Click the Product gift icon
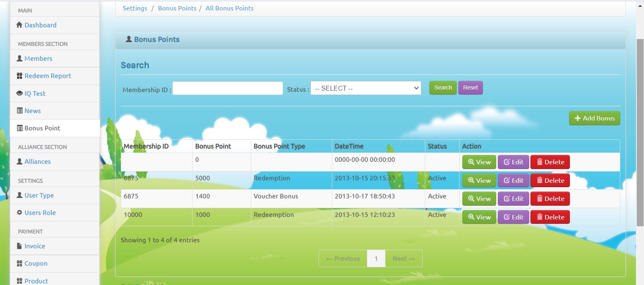The height and width of the screenshot is (285, 644). 19,281
